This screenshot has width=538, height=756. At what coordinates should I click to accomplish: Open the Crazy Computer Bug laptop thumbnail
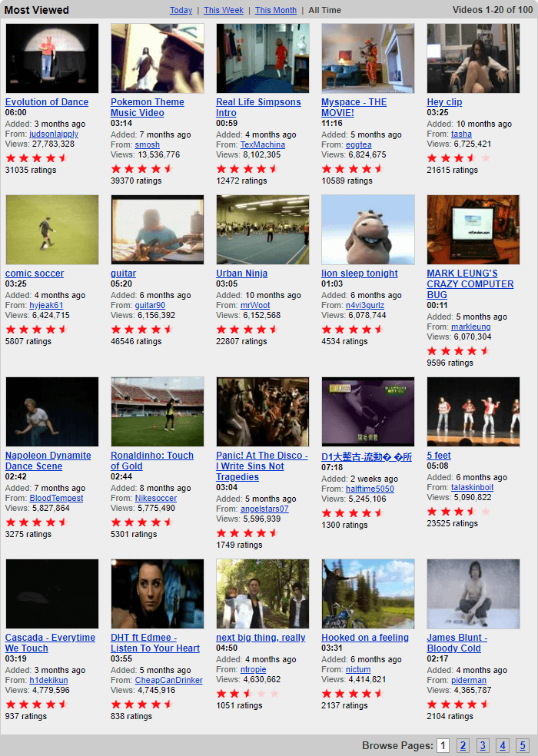(473, 230)
